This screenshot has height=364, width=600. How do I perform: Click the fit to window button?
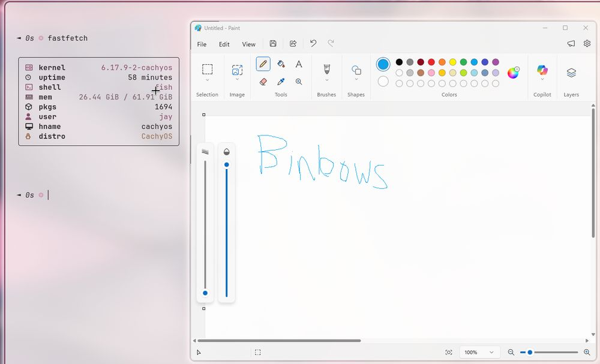pos(449,353)
